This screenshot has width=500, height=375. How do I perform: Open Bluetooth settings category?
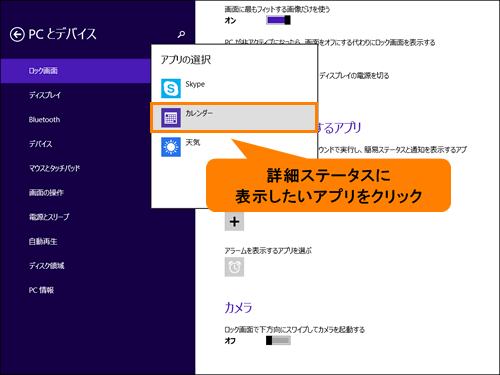click(44, 120)
